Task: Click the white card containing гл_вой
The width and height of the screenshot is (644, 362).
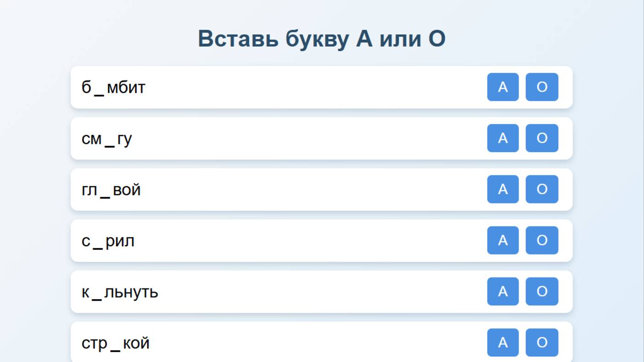Action: tap(298, 189)
